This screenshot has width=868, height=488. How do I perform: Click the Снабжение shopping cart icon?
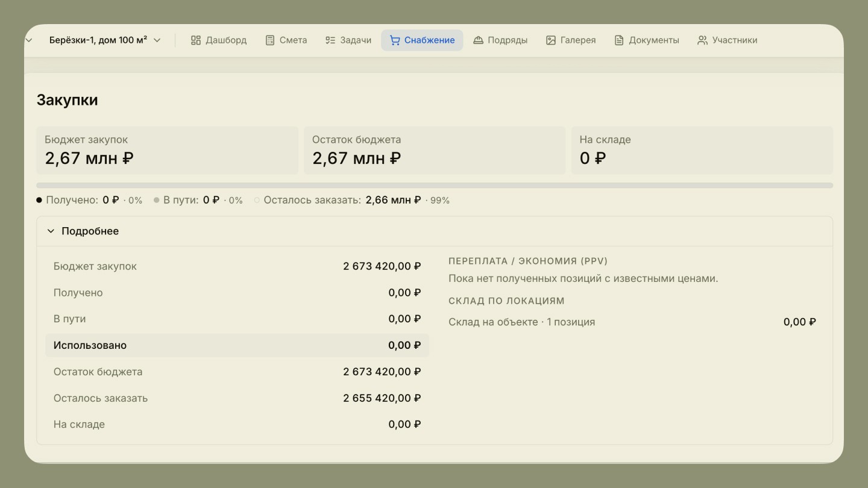coord(395,40)
